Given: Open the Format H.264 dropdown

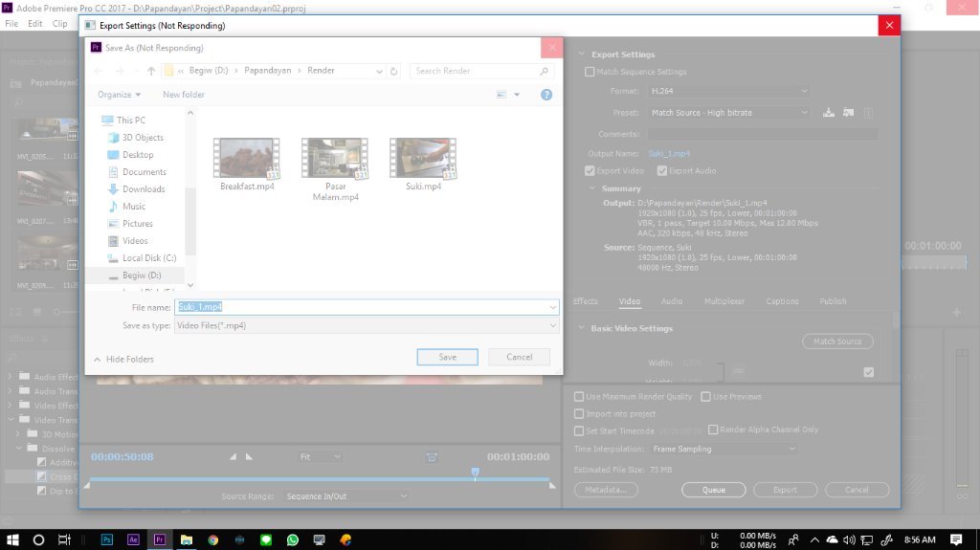Looking at the screenshot, I should (728, 91).
